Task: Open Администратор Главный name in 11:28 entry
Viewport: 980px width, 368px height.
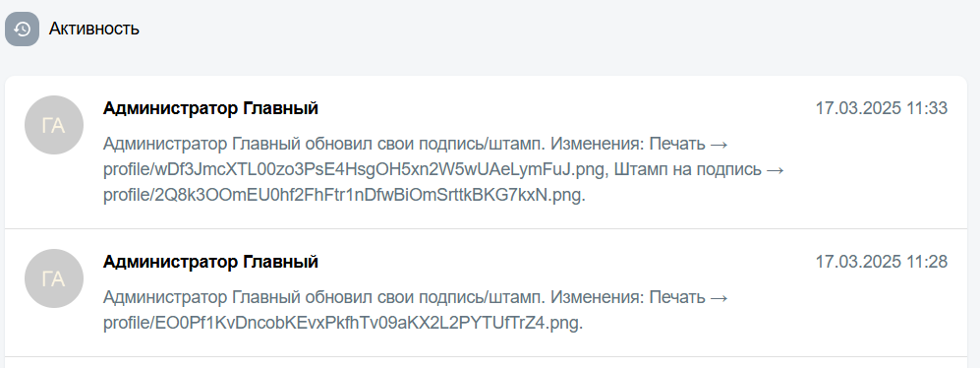Action: (x=210, y=262)
